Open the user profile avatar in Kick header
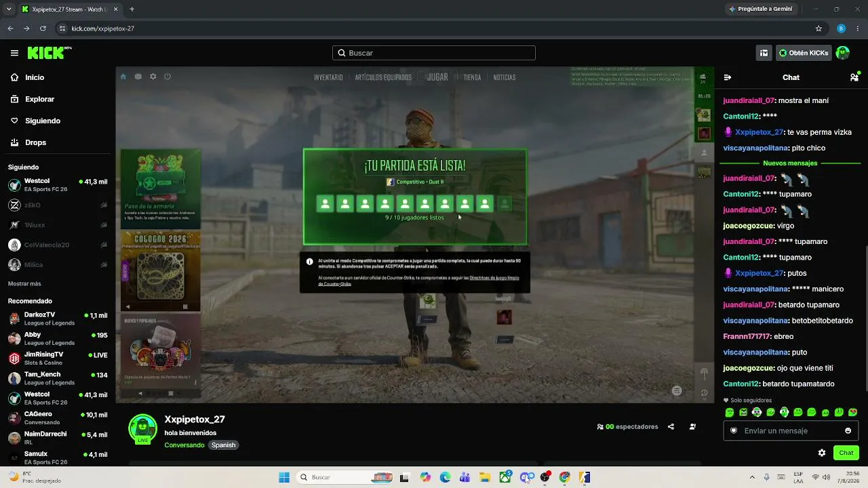Viewport: 868px width, 488px height. tap(843, 53)
